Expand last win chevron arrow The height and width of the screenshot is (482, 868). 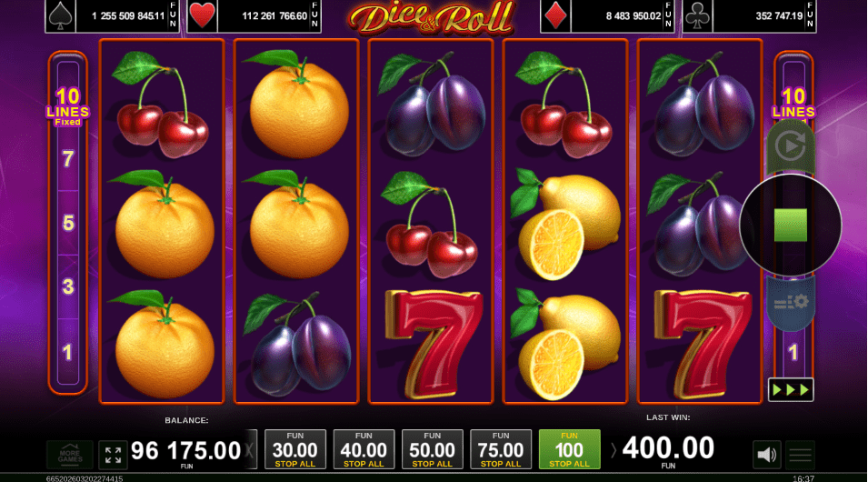(x=613, y=450)
